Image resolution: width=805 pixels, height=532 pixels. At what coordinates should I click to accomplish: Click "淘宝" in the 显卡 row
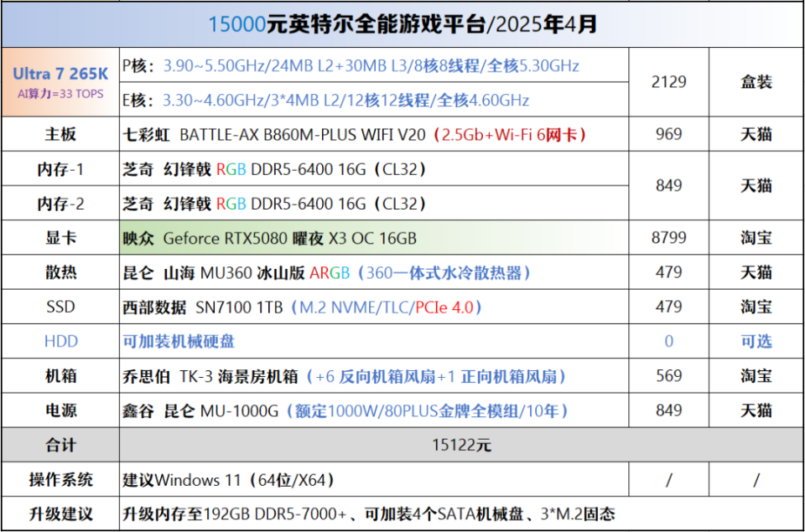(x=756, y=238)
